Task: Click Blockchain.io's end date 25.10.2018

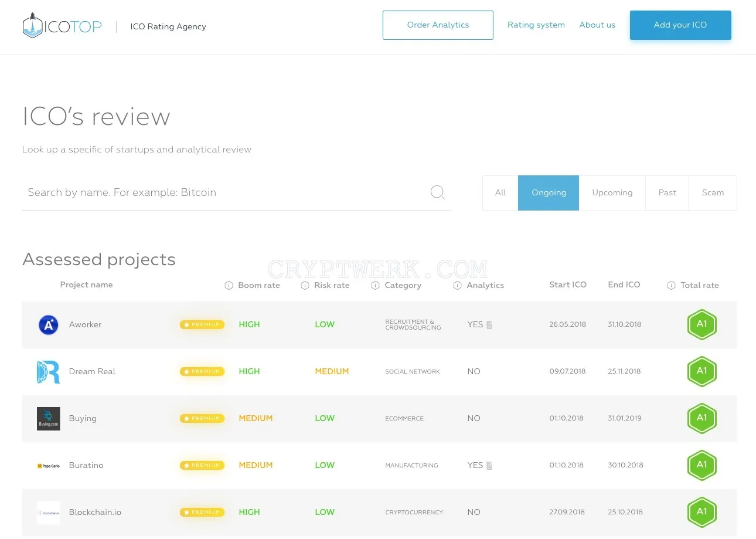Action: click(625, 513)
